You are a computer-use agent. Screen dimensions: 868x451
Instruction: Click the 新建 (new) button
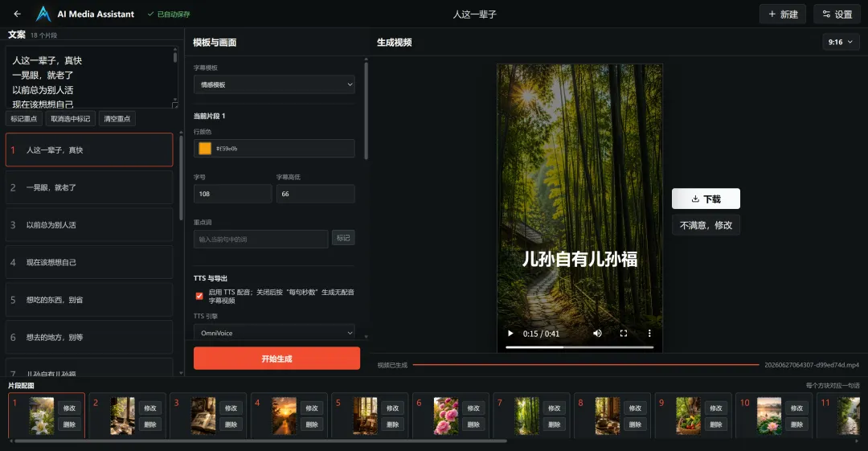coord(783,14)
